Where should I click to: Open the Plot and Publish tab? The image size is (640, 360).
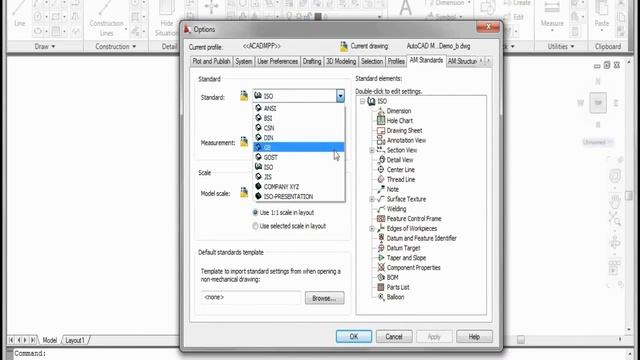[x=211, y=61]
